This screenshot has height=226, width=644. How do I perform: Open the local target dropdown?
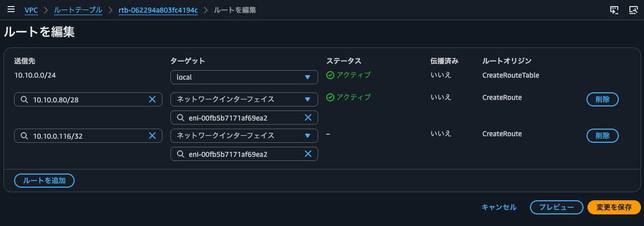tap(244, 77)
